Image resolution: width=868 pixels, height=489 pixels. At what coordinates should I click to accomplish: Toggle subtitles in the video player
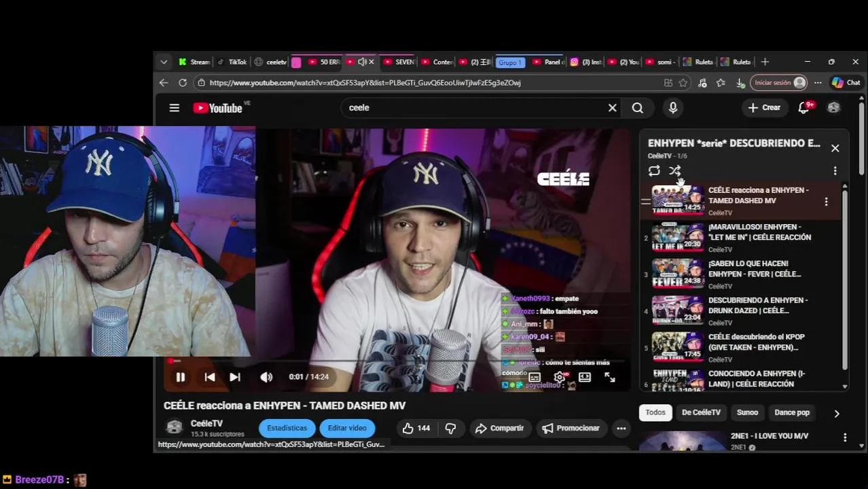tap(535, 377)
